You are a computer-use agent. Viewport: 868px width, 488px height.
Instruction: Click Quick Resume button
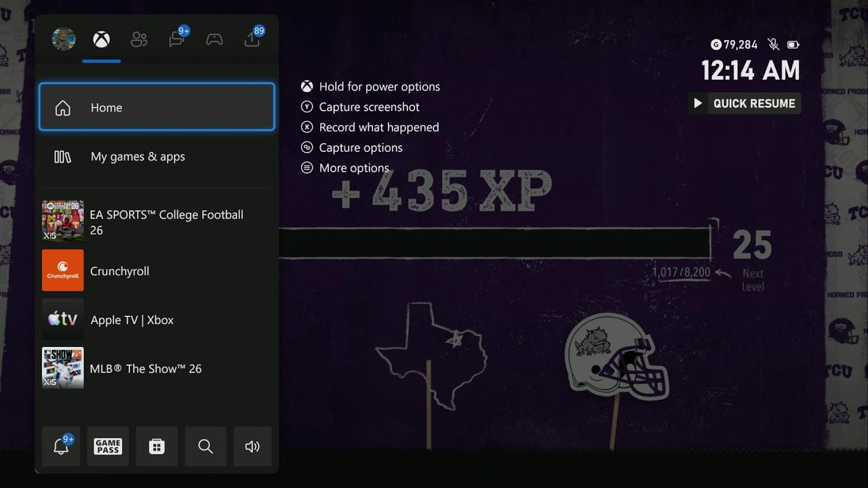tap(745, 103)
